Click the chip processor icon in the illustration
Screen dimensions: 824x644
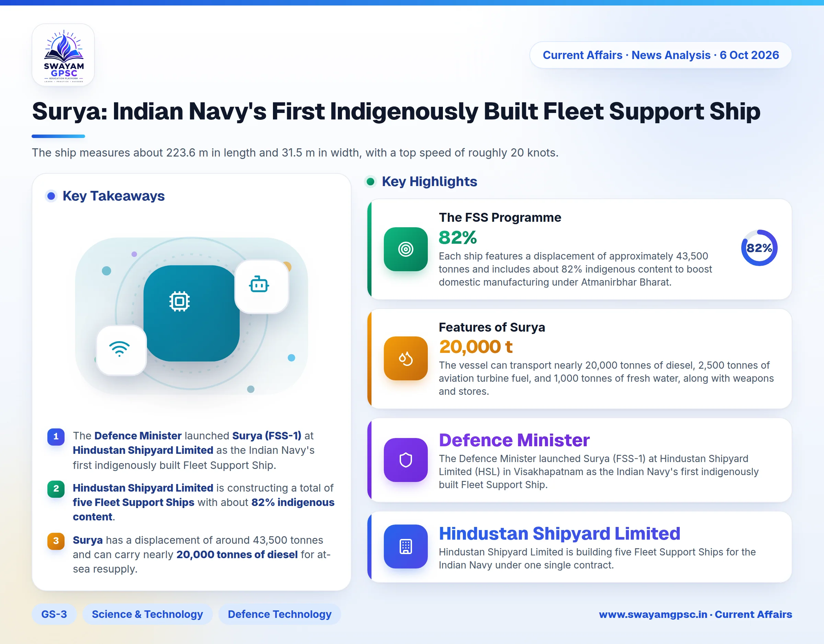tap(180, 301)
